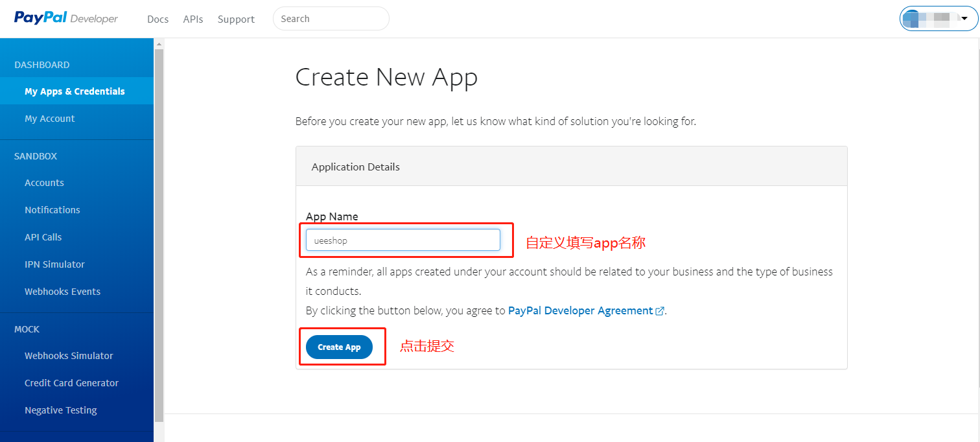Click the PayPal Developer logo
This screenshot has width=980, height=442.
tap(66, 18)
